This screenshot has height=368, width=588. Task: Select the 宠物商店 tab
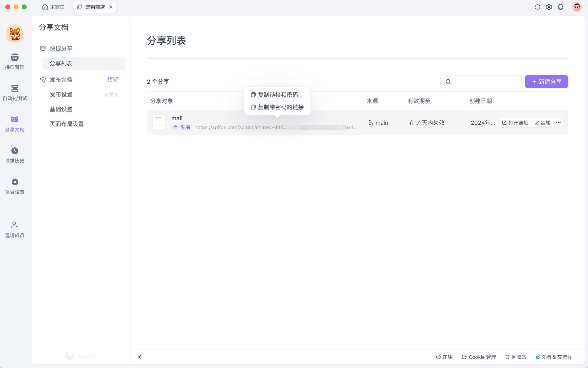click(95, 7)
